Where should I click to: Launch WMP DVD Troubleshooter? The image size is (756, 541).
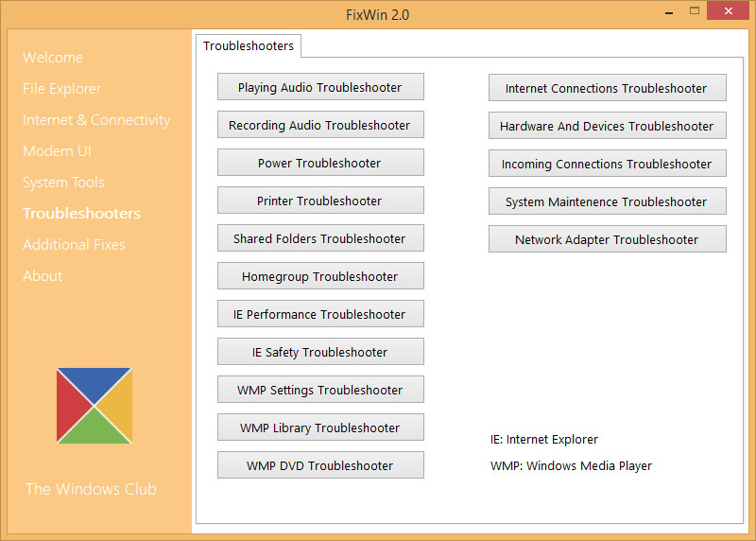(320, 464)
